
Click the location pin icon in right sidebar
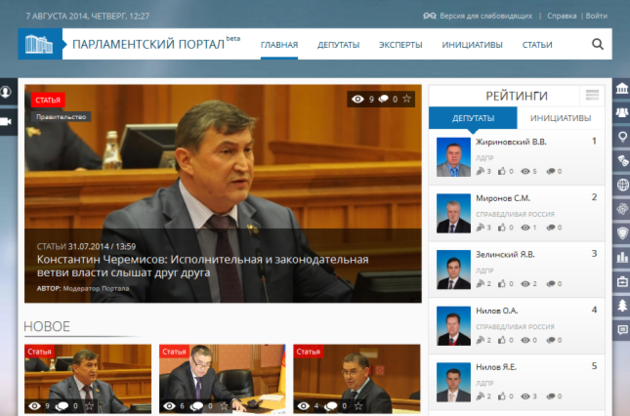622,137
